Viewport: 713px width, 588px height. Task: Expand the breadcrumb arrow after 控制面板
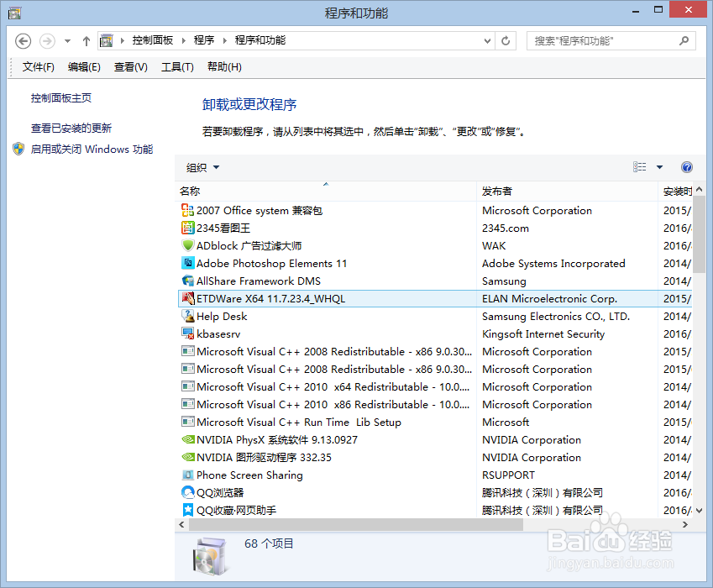coord(183,41)
